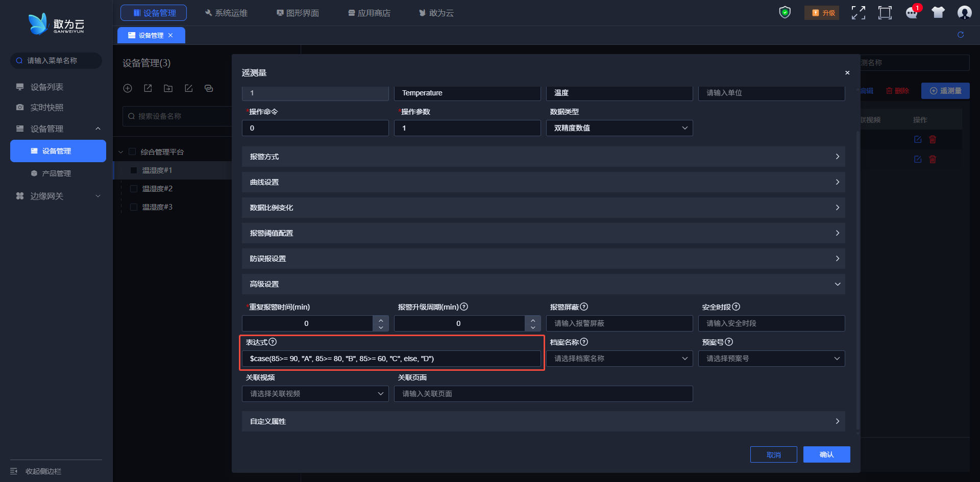Open the 数据类型 dropdown
The width and height of the screenshot is (980, 482).
pyautogui.click(x=619, y=128)
